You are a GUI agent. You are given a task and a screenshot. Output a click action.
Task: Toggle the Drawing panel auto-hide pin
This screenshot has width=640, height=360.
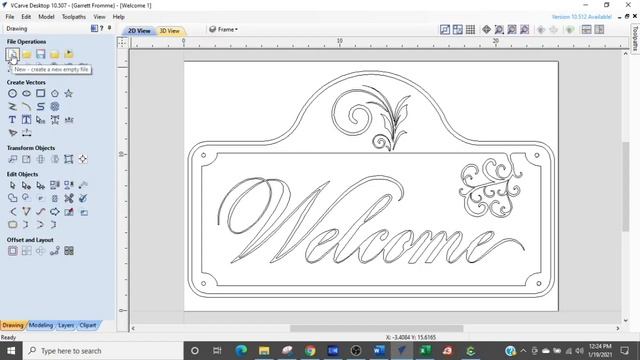pos(109,28)
